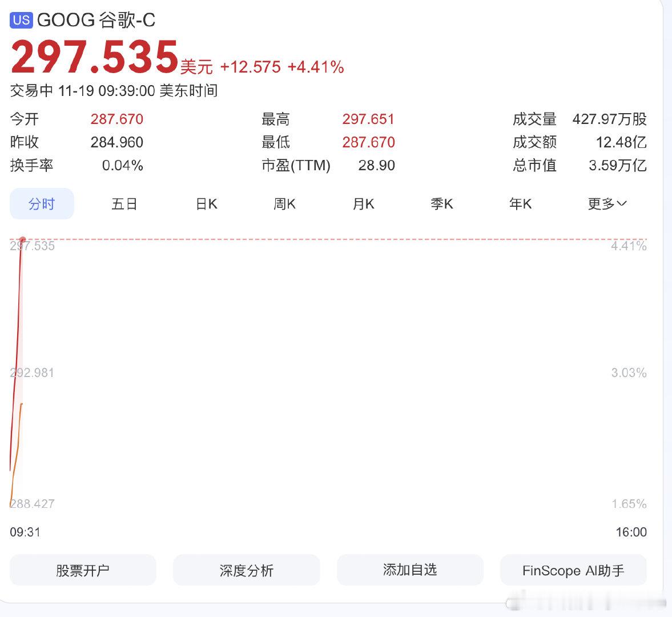
Task: Click the current price 297.535
Action: [x=95, y=56]
